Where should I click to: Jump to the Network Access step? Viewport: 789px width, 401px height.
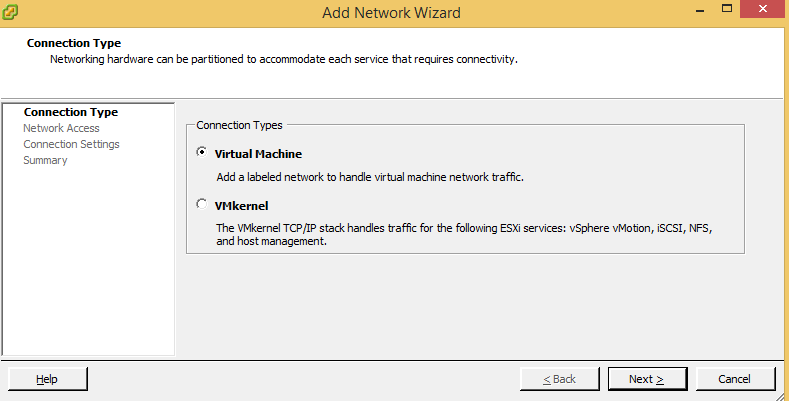tap(61, 128)
